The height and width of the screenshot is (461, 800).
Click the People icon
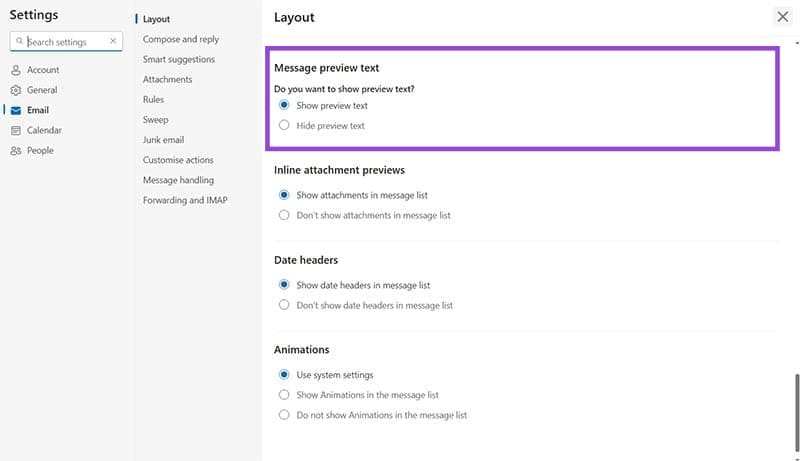[x=16, y=150]
